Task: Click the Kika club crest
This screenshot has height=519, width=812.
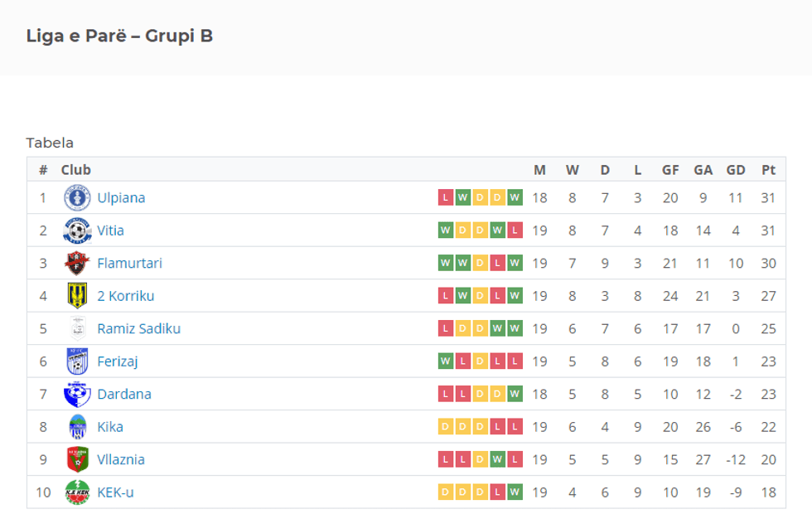Action: point(77,427)
